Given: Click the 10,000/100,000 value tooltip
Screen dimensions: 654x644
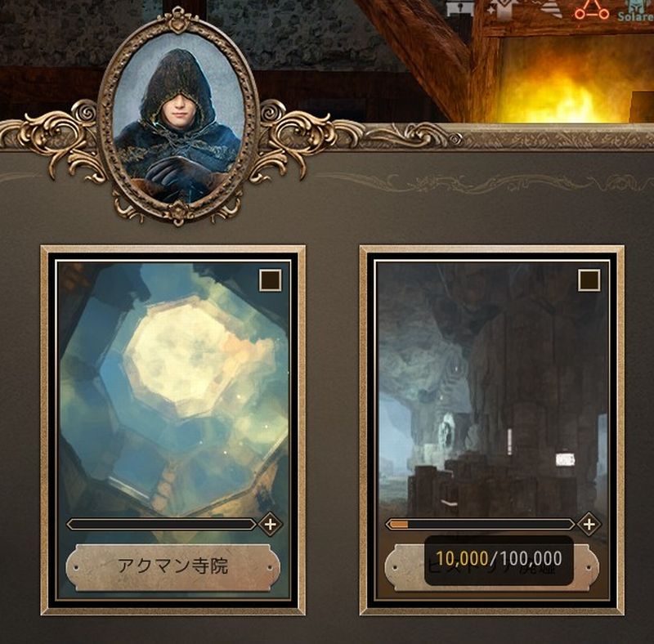Looking at the screenshot, I should click(x=499, y=560).
